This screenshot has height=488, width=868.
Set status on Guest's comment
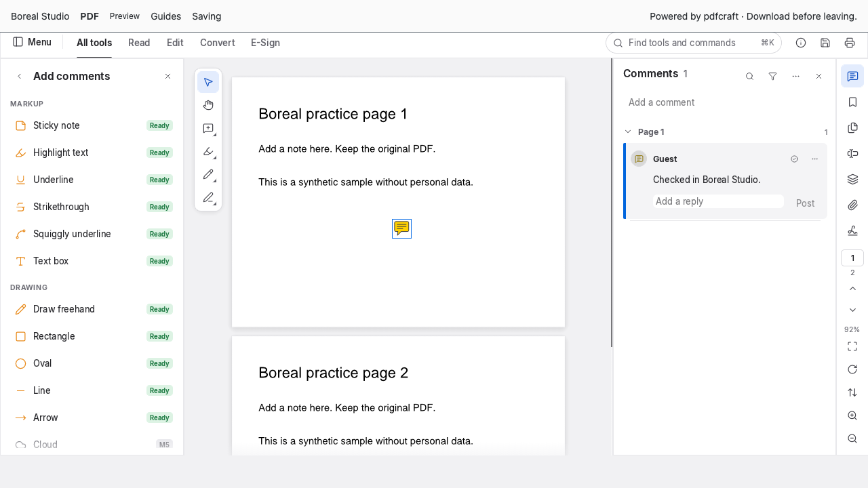(x=794, y=159)
